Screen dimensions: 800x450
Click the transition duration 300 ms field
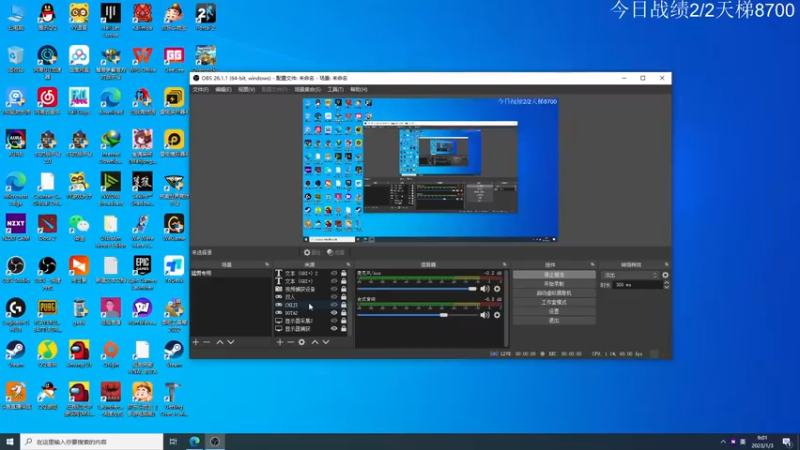[637, 285]
